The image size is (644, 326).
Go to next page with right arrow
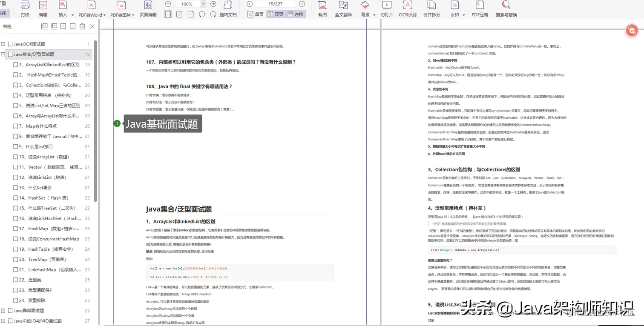click(302, 4)
